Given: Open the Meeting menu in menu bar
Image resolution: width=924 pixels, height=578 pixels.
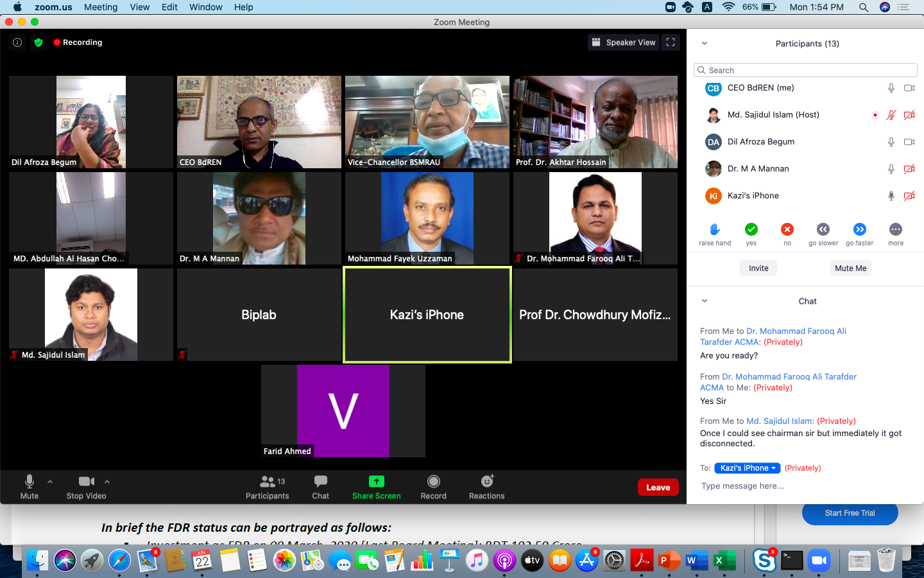Looking at the screenshot, I should point(101,7).
